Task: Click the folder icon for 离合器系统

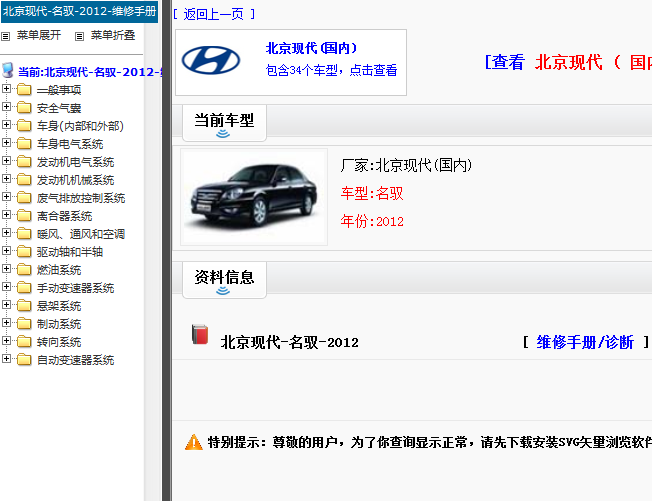Action: pyautogui.click(x=24, y=216)
